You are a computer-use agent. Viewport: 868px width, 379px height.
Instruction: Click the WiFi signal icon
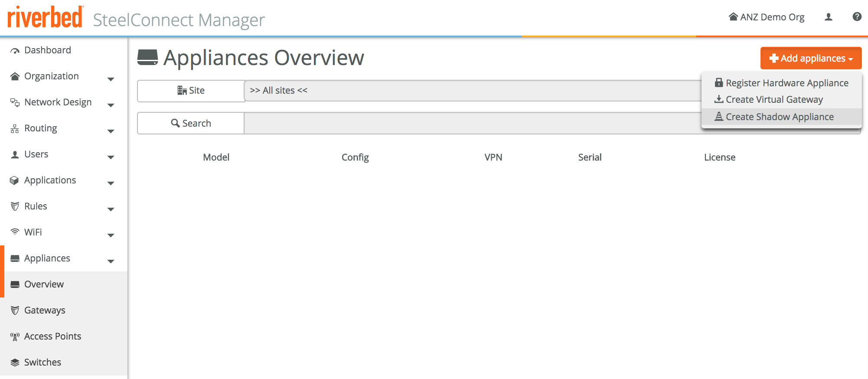coord(15,232)
